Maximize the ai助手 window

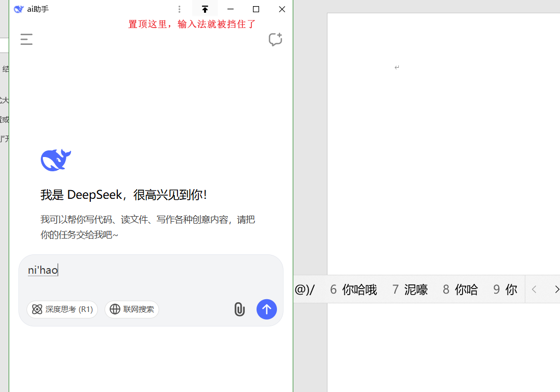[x=256, y=9]
